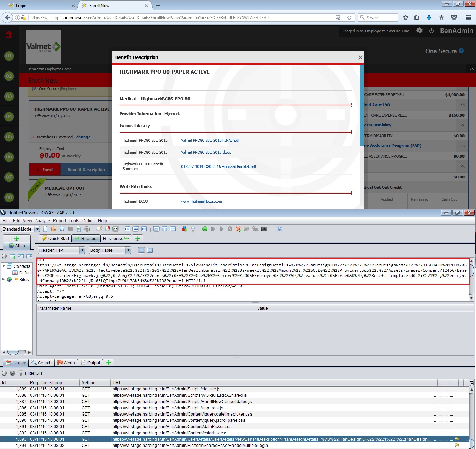Click the lightbulb tips icon in ZAP
Screen dimensions: 476x449
193,229
